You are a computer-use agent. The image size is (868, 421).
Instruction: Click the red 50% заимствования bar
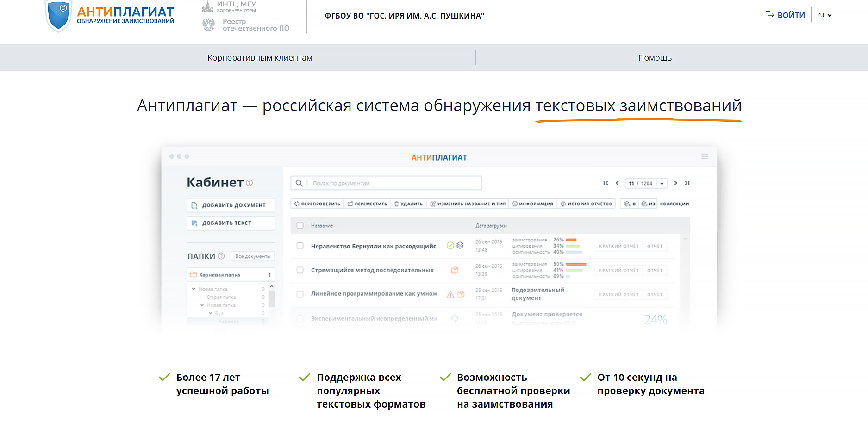click(x=576, y=264)
